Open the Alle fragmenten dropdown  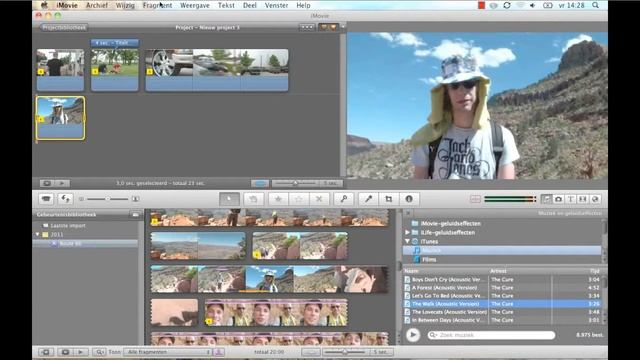[x=168, y=352]
